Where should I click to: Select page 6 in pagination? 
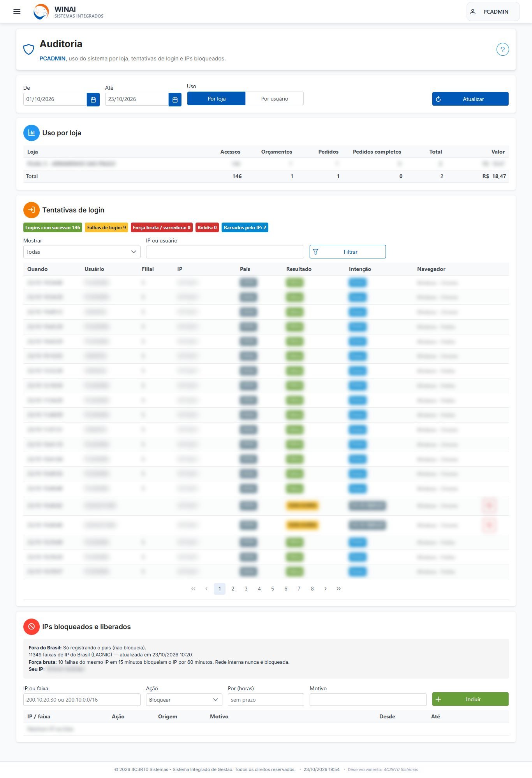pos(286,589)
